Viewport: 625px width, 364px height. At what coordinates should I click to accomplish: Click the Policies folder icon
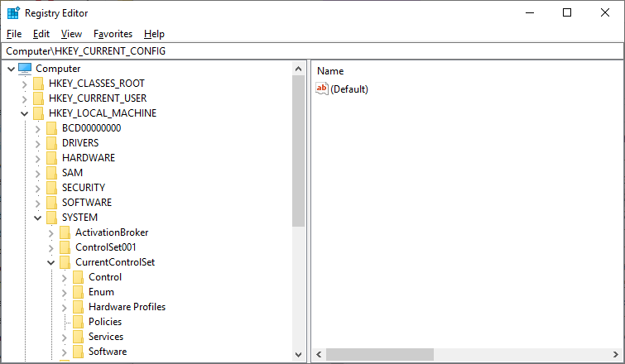tap(78, 322)
